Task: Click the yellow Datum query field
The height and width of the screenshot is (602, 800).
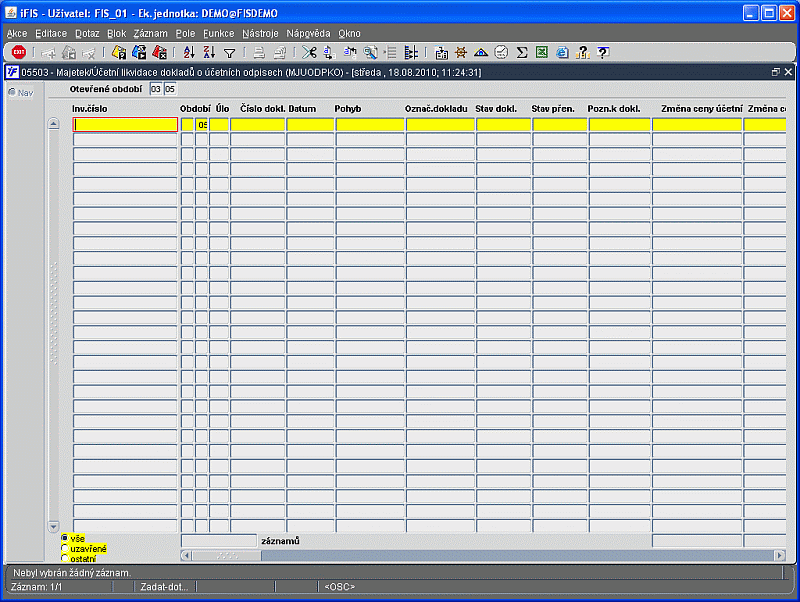Action: pos(310,124)
